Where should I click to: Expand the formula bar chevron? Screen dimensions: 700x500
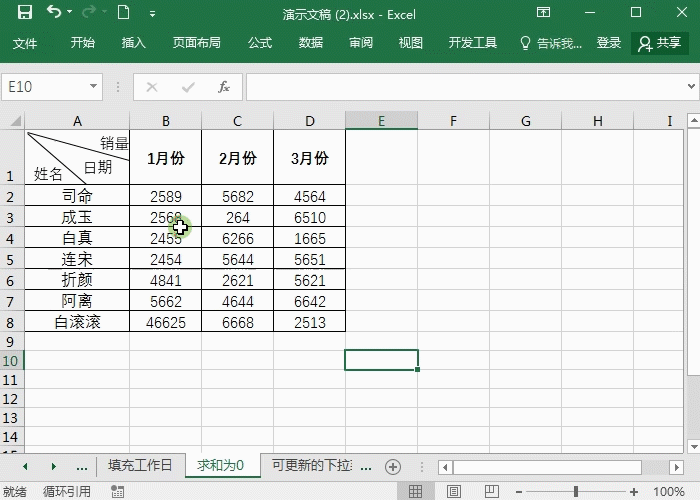pos(691,86)
